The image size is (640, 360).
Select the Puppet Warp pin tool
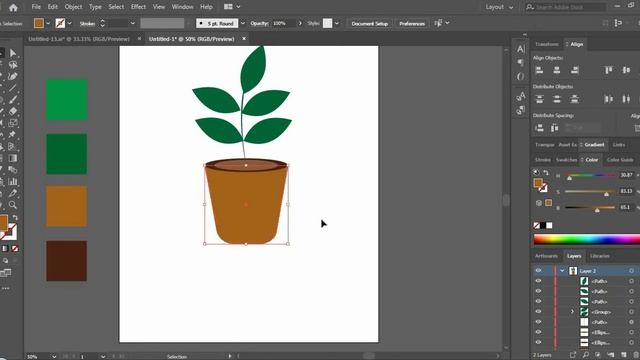[x=13, y=134]
